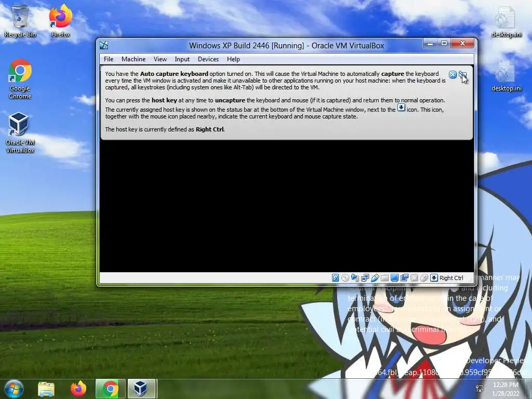Click the don't-show-again icon on the notification
Screen dimensions: 532x399
[x=463, y=75]
